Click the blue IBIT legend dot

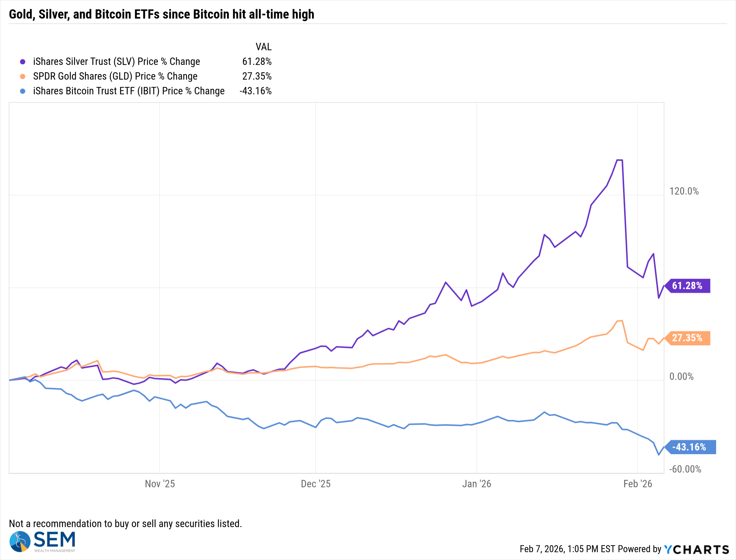point(23,91)
